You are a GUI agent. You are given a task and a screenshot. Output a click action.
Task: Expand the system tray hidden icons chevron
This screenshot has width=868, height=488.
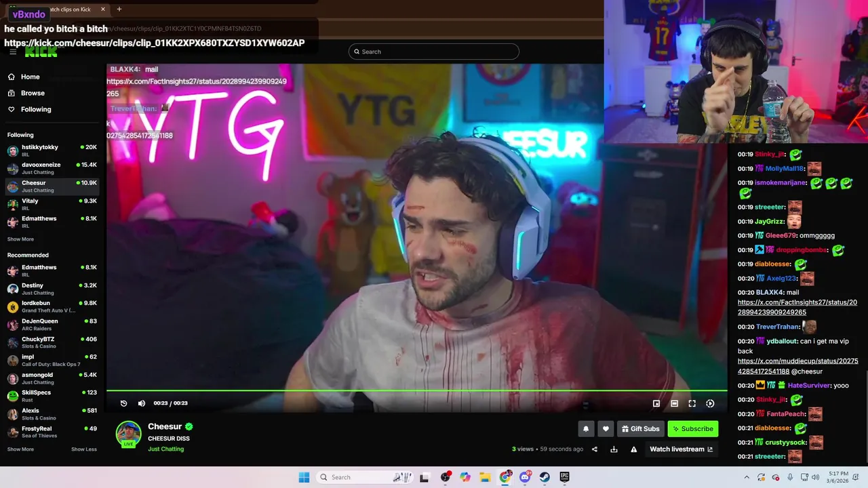click(x=747, y=477)
